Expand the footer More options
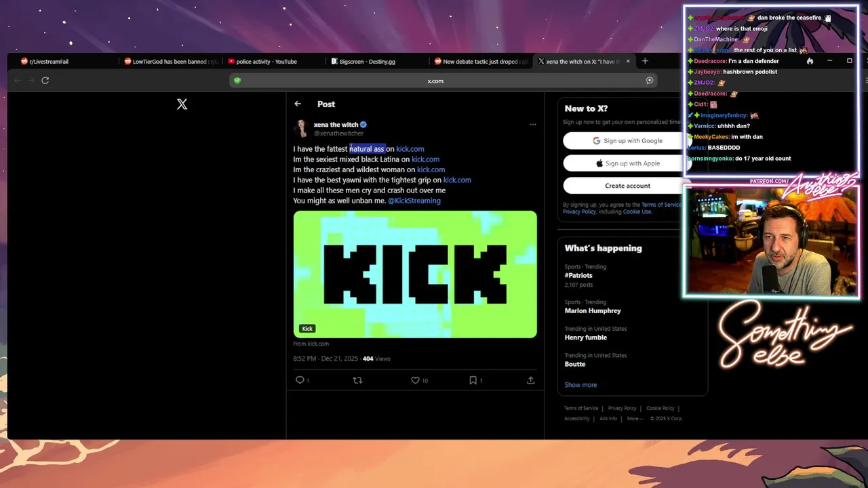The width and height of the screenshot is (868, 488). pos(635,418)
